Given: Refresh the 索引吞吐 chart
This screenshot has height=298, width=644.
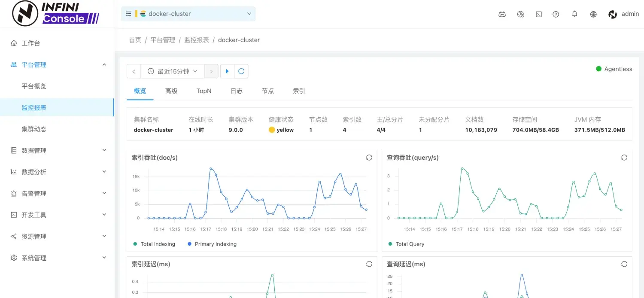Looking at the screenshot, I should (369, 158).
